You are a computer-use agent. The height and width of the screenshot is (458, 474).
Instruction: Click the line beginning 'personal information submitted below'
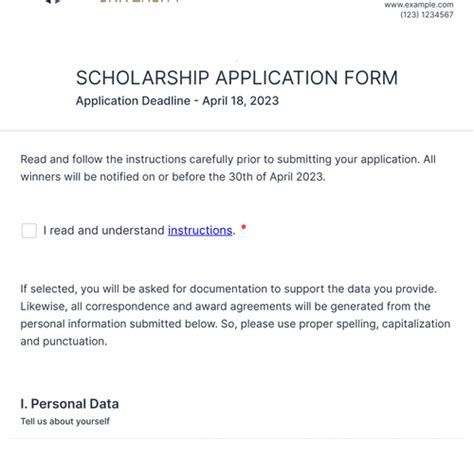point(235,324)
